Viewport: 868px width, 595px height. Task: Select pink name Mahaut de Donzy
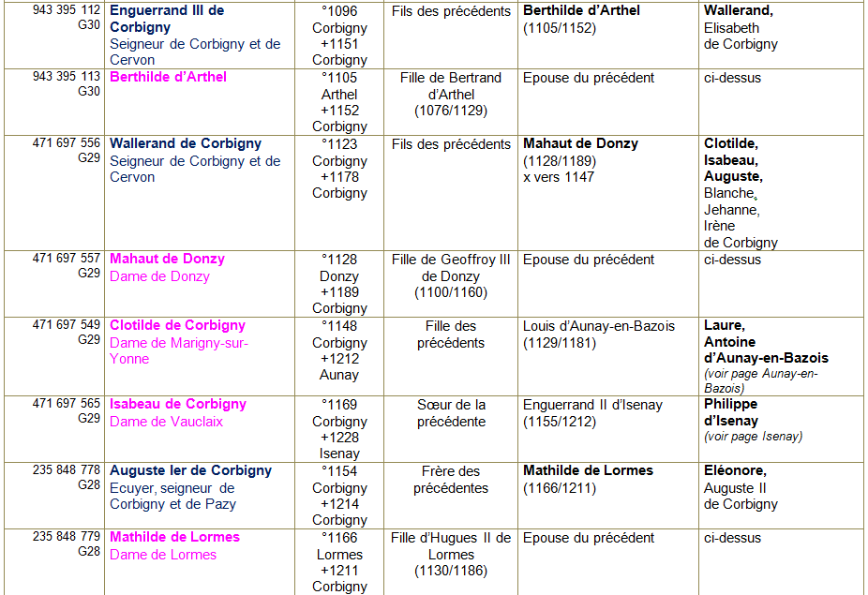pos(167,259)
